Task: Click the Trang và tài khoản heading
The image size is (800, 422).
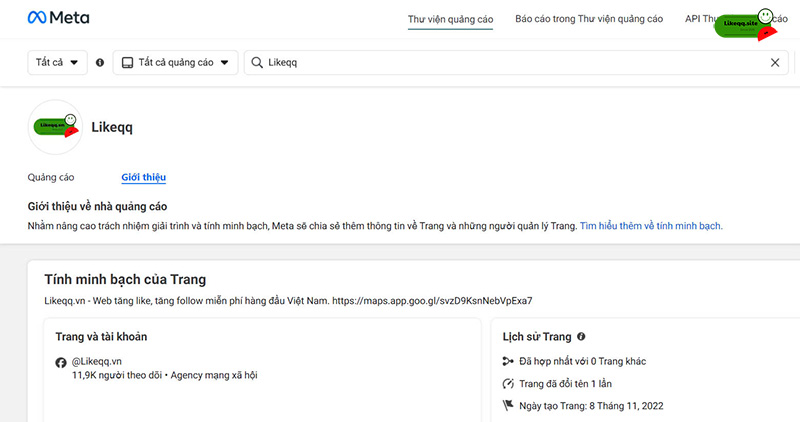Action: [101, 337]
